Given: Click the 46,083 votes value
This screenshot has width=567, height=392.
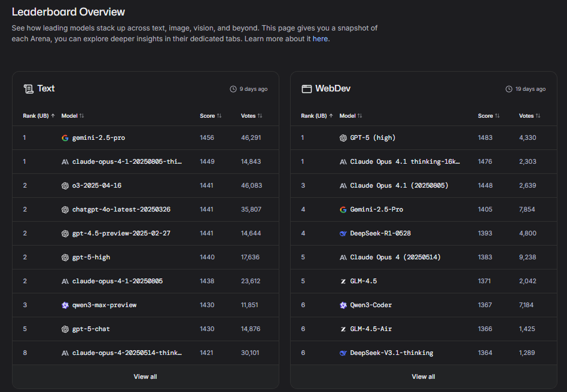Looking at the screenshot, I should coord(252,186).
